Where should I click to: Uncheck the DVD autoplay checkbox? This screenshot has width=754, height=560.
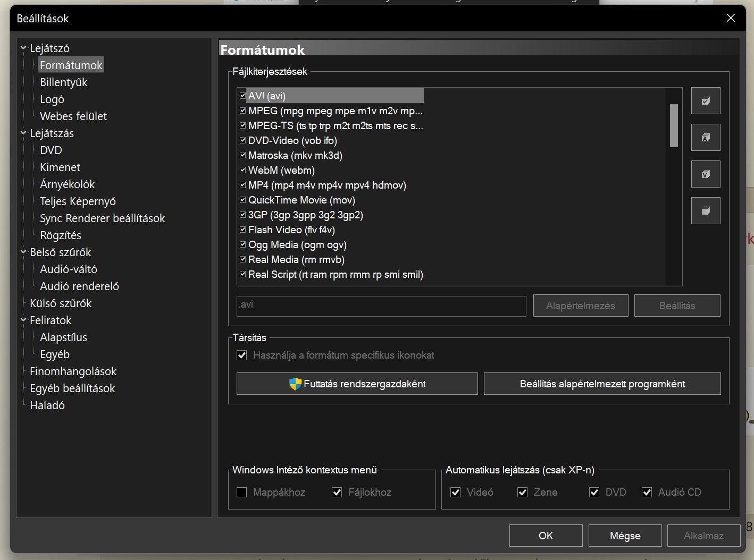point(594,492)
